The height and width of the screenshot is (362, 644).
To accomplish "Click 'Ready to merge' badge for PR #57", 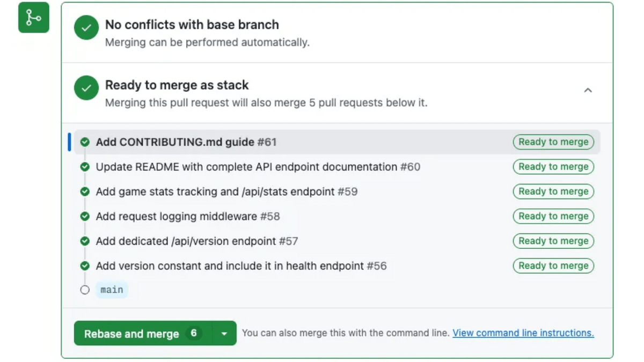I will point(553,241).
